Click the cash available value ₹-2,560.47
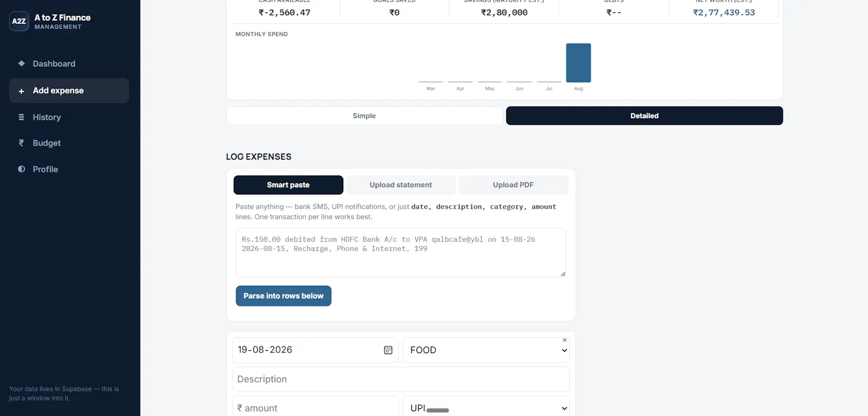Viewport: 868px width, 416px height. point(284,12)
